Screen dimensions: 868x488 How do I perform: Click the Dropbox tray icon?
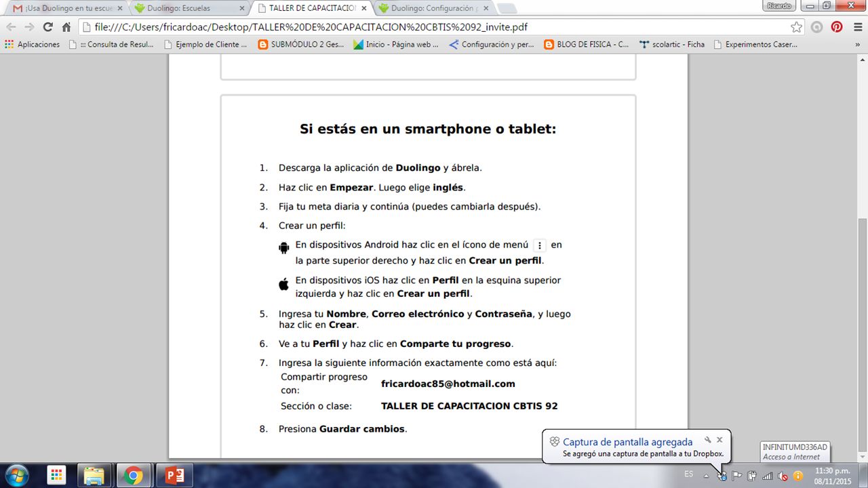(722, 476)
